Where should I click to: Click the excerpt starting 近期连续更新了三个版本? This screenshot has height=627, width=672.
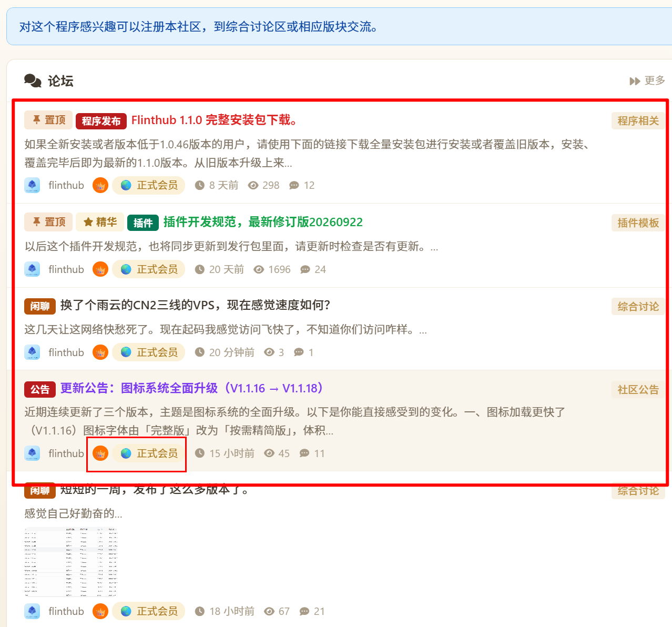(x=295, y=421)
